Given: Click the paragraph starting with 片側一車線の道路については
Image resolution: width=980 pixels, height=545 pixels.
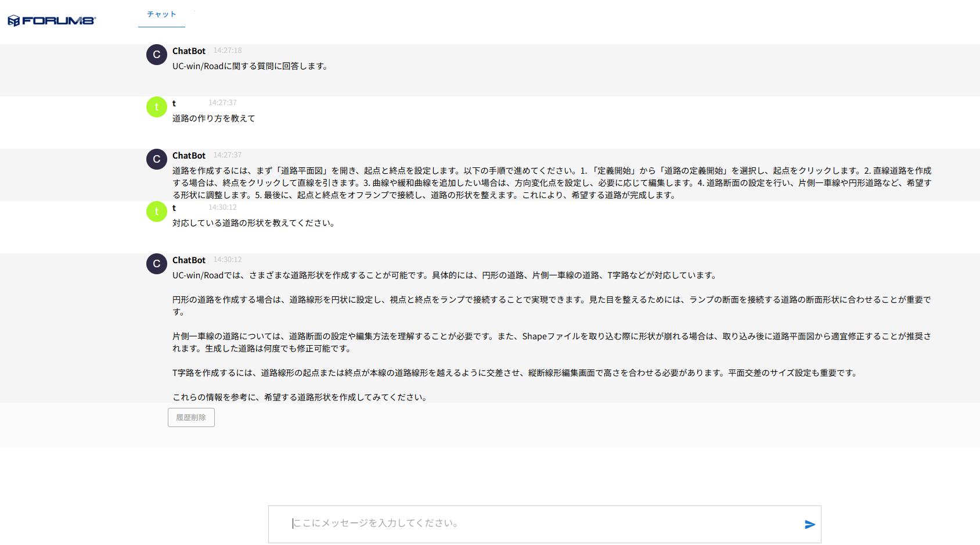Looking at the screenshot, I should tap(552, 342).
